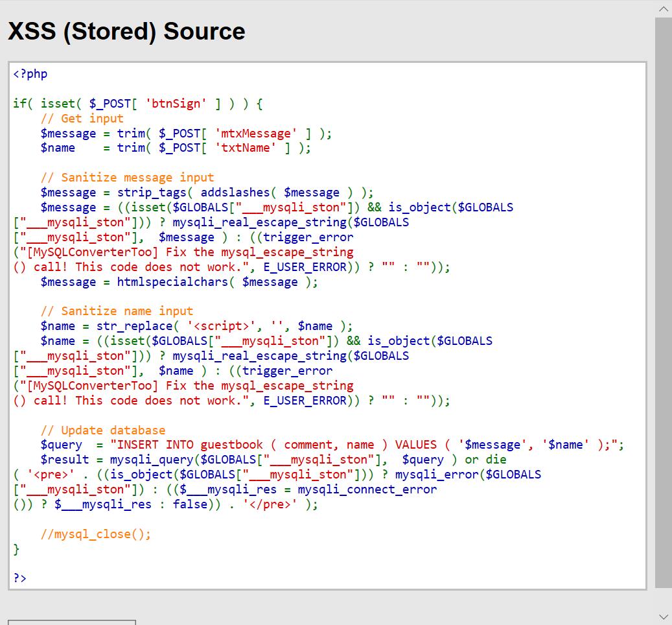Image resolution: width=672 pixels, height=625 pixels.
Task: Click the '$name ) : ((trigger_error' line
Action: (173, 371)
